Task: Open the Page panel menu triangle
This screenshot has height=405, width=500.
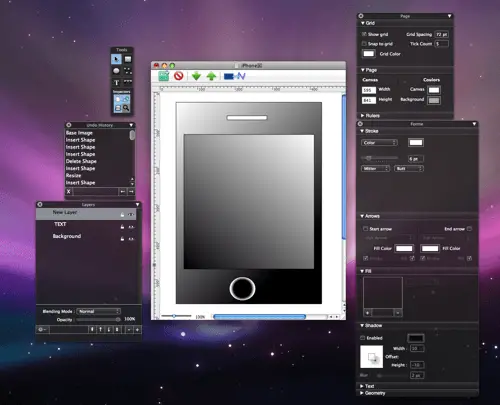Action: click(x=449, y=16)
